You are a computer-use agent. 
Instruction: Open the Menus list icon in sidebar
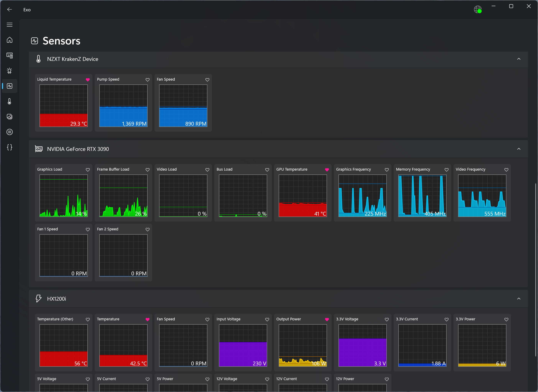[10, 132]
